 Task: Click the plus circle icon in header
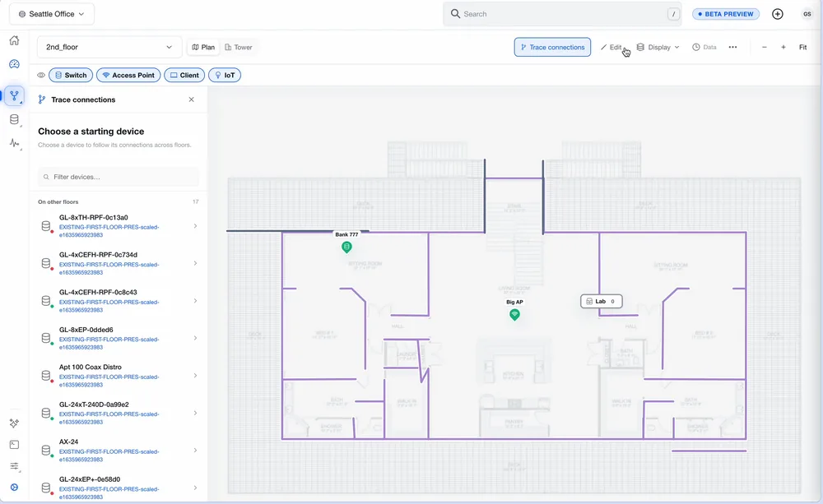coord(778,14)
